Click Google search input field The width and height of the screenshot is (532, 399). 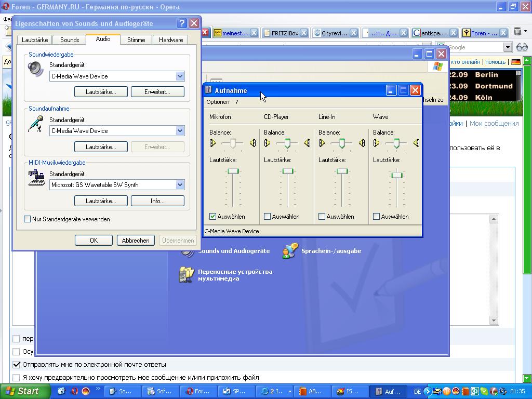tap(474, 47)
